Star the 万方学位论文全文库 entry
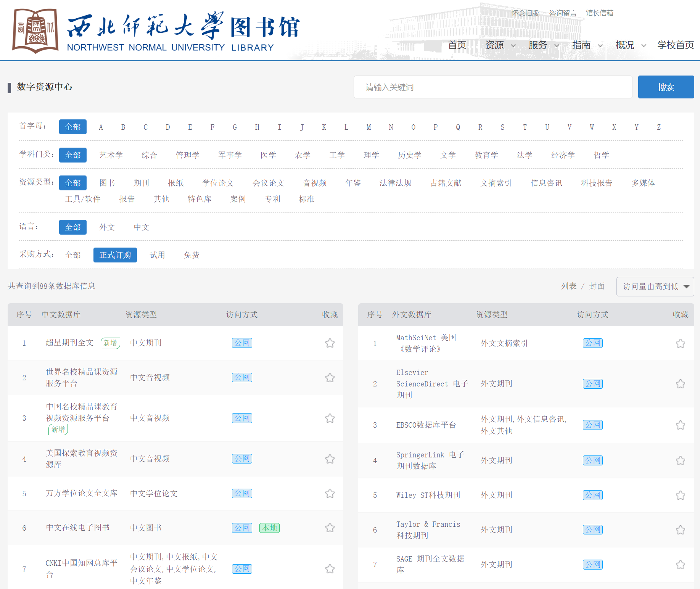 point(330,494)
